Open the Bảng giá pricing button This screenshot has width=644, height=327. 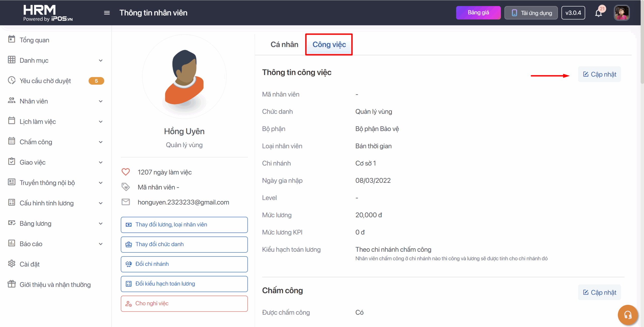(478, 13)
